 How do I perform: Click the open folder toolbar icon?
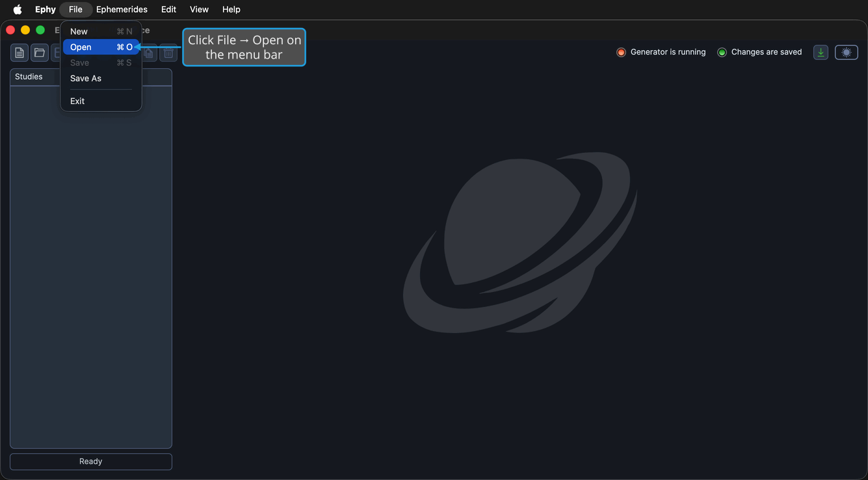tap(40, 53)
